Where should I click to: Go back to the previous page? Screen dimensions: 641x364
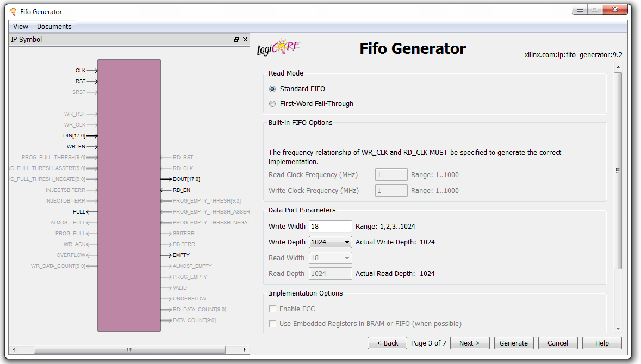387,343
